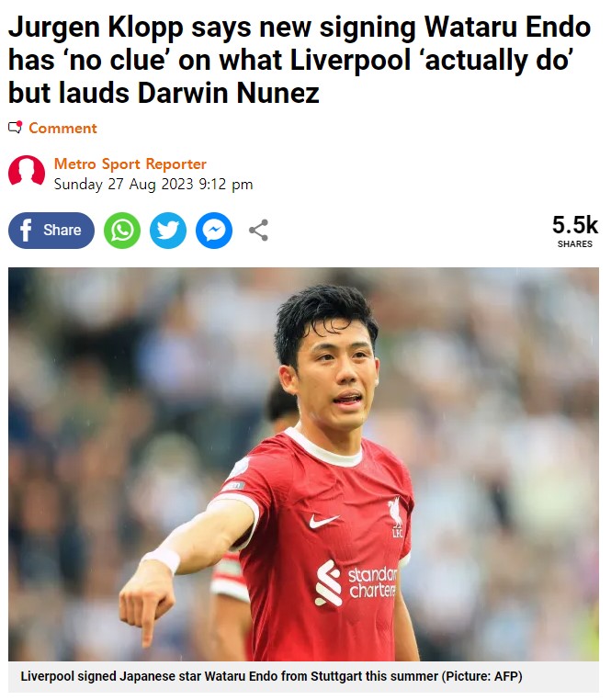
Task: Click the Sunday 27 Aug 2023 timestamp
Action: pyautogui.click(x=153, y=184)
